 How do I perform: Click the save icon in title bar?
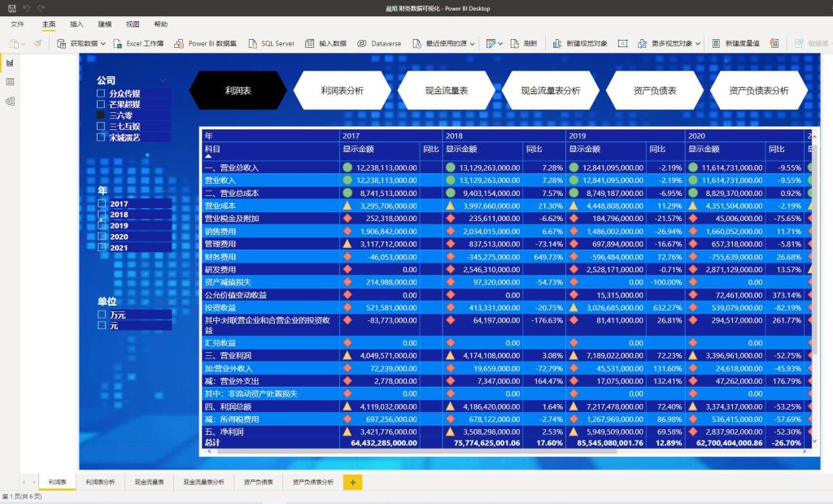[11, 8]
